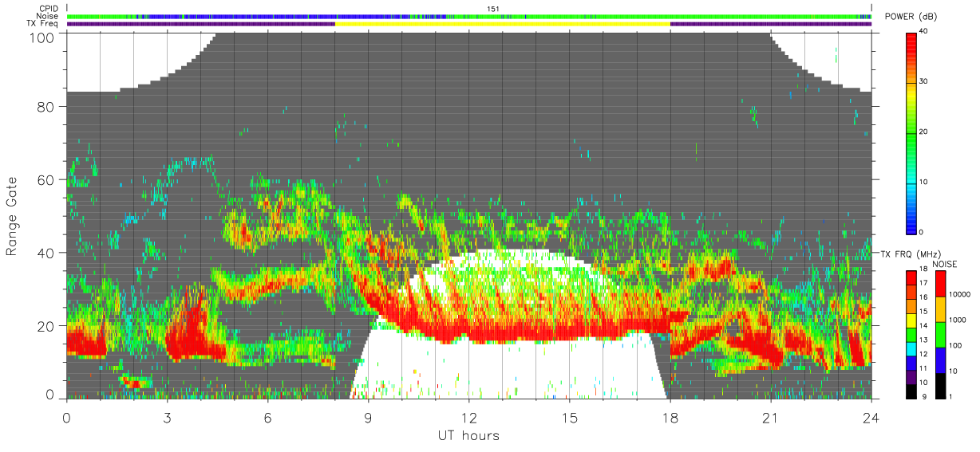
Task: Click the 80 tick on Range Gate axis
Action: (x=47, y=107)
